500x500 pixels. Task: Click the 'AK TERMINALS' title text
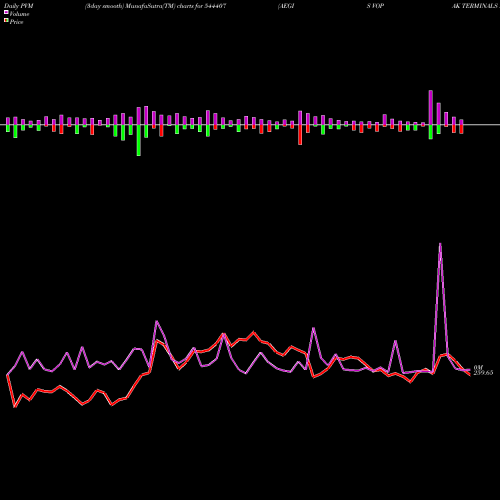474,6
